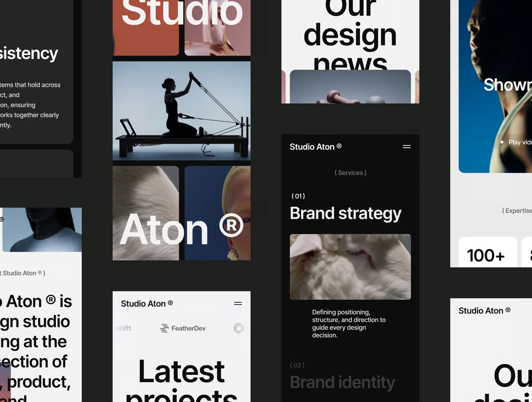Click the ( 02 ) service number
The width and height of the screenshot is (532, 402).
(297, 365)
